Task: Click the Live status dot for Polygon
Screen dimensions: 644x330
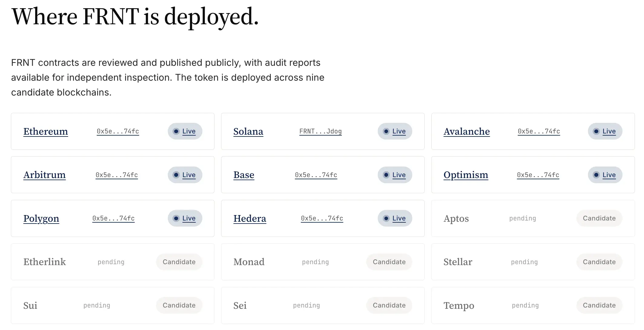Action: pos(176,218)
